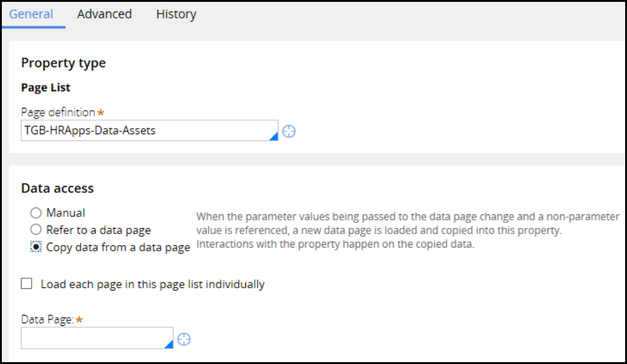Image resolution: width=627 pixels, height=364 pixels.
Task: Click the Data access section heading
Action: pyautogui.click(x=57, y=188)
